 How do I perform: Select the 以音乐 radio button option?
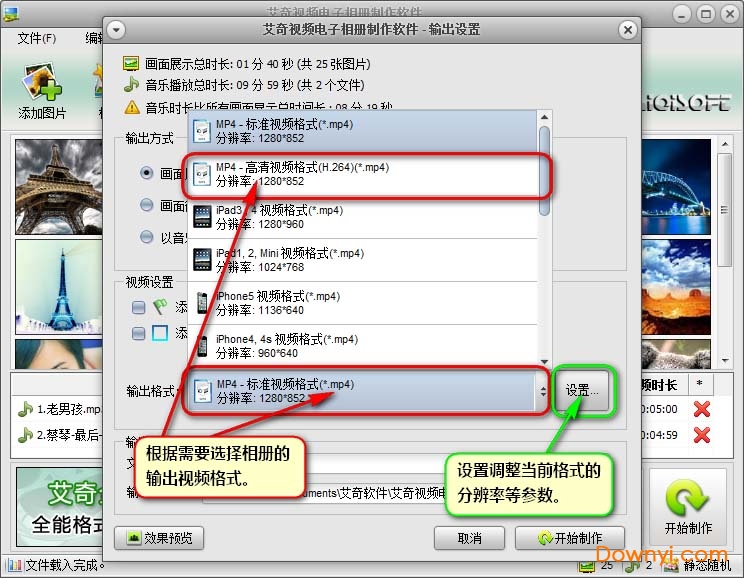(x=147, y=237)
